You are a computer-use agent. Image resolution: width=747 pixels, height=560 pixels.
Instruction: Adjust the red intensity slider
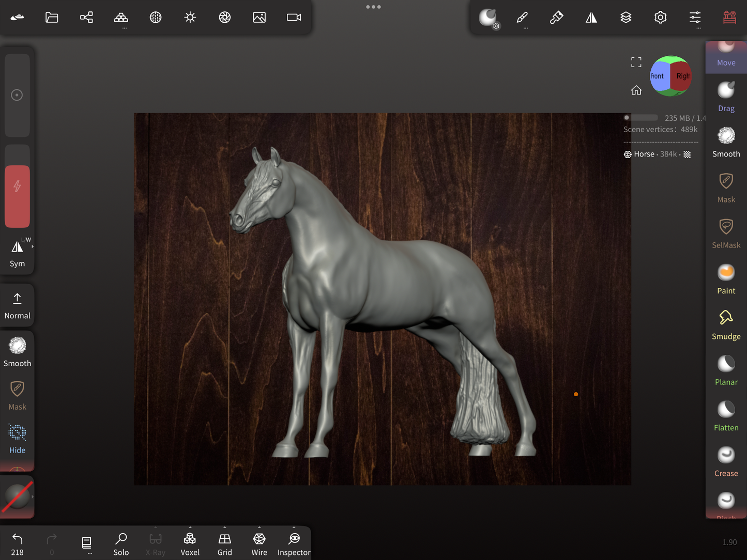click(x=17, y=196)
